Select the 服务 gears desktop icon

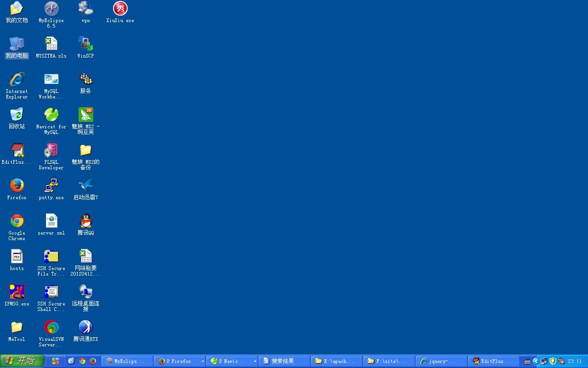(x=85, y=83)
